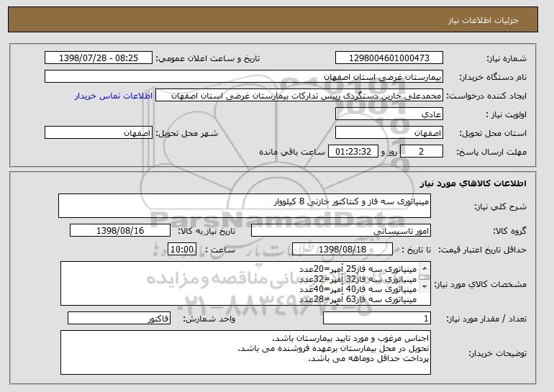Screen dimensions: 554x392
Task: Click the remaining days field showing 2
Action: click(422, 152)
